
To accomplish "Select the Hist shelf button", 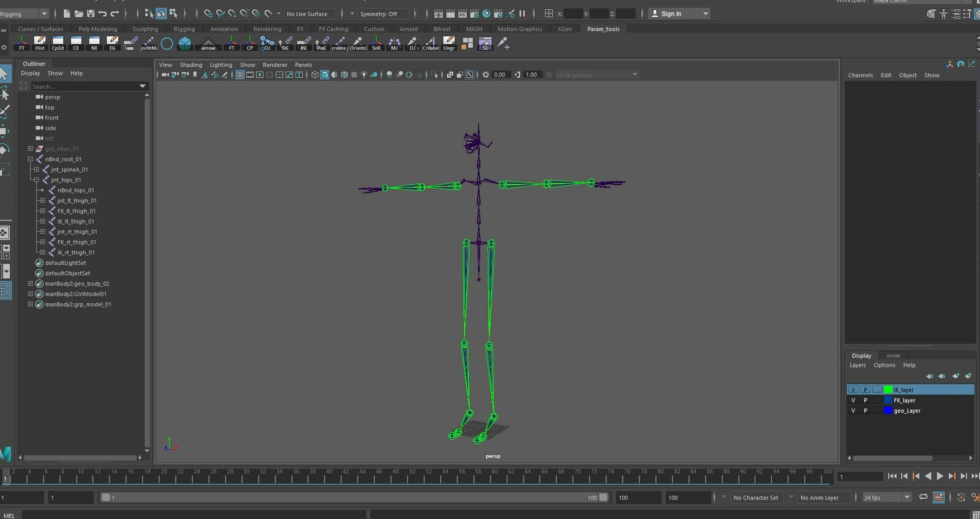I will (40, 43).
